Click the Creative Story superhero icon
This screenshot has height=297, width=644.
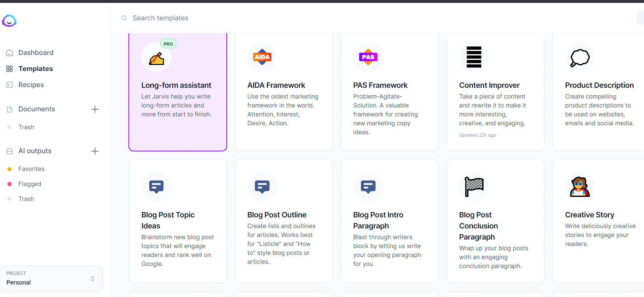(x=580, y=187)
